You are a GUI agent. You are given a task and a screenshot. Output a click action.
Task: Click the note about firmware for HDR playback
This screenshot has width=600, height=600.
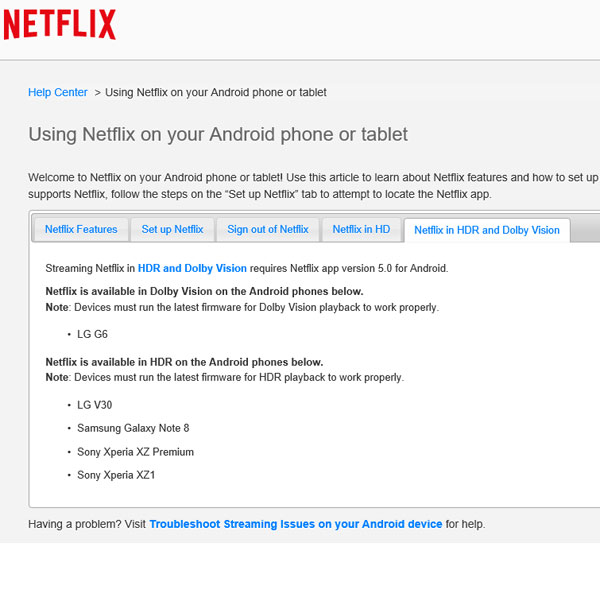(224, 378)
